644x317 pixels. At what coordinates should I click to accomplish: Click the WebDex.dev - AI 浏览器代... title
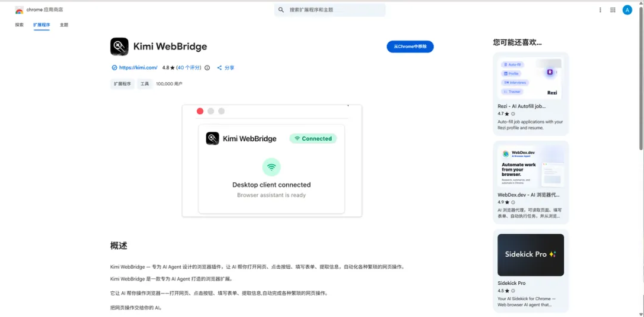pos(528,195)
